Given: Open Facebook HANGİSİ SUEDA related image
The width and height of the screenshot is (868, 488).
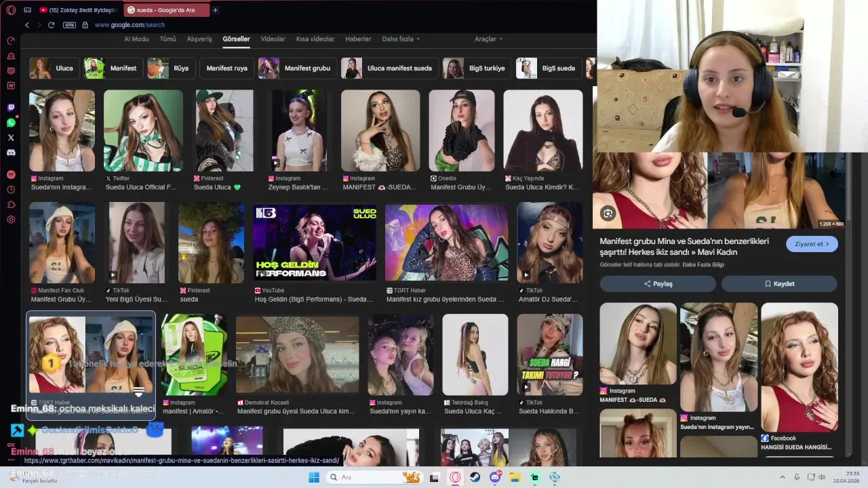Looking at the screenshot, I should point(800,366).
